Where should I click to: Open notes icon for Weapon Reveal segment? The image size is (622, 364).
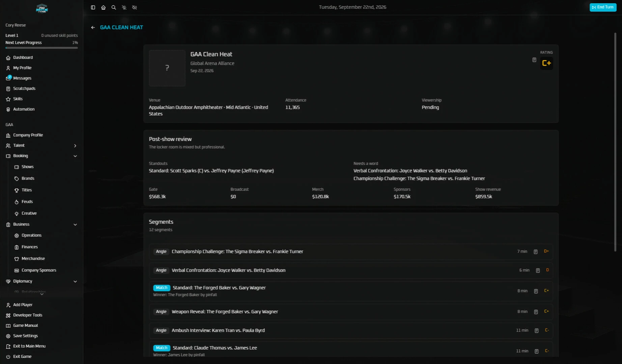coord(536,312)
